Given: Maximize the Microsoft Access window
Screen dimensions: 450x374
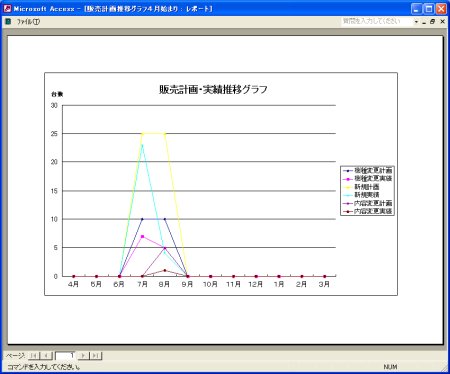Looking at the screenshot, I should tap(429, 9).
